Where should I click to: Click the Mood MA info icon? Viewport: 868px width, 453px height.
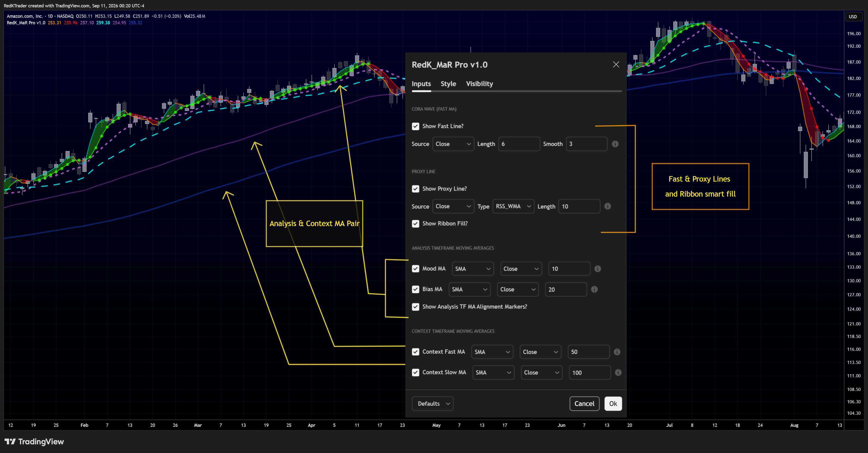[x=597, y=269]
